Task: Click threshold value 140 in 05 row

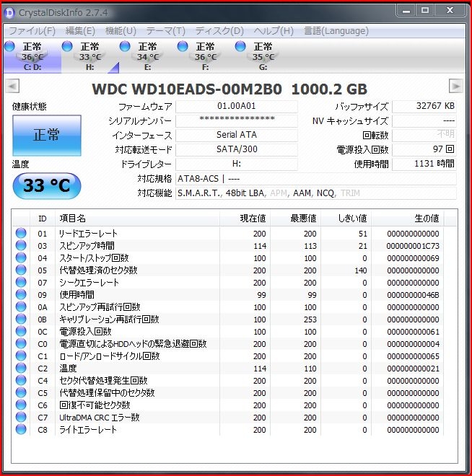Action: (361, 270)
